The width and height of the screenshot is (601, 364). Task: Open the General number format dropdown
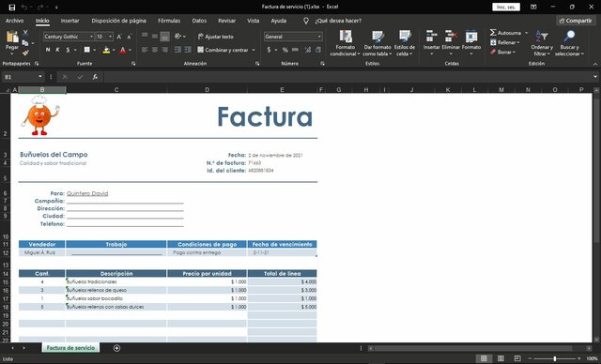(319, 37)
